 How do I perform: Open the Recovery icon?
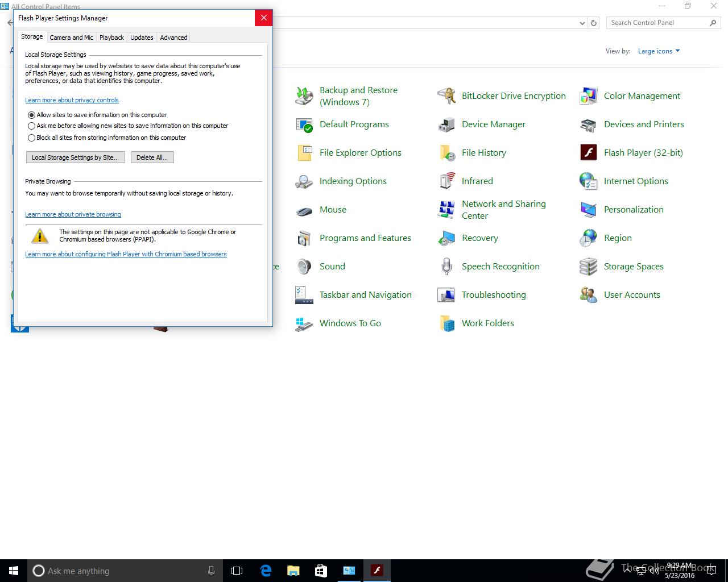(x=446, y=238)
